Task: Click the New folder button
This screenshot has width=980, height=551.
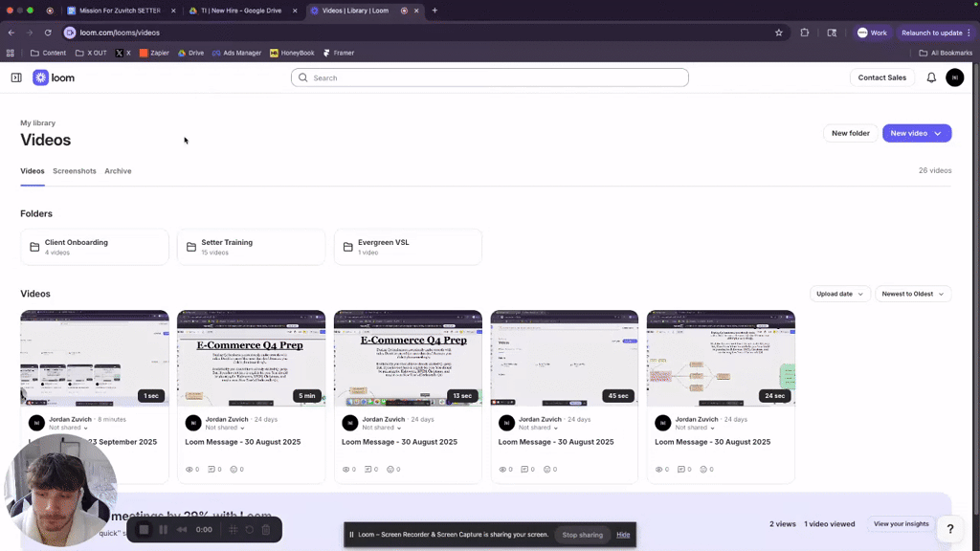Action: click(850, 133)
